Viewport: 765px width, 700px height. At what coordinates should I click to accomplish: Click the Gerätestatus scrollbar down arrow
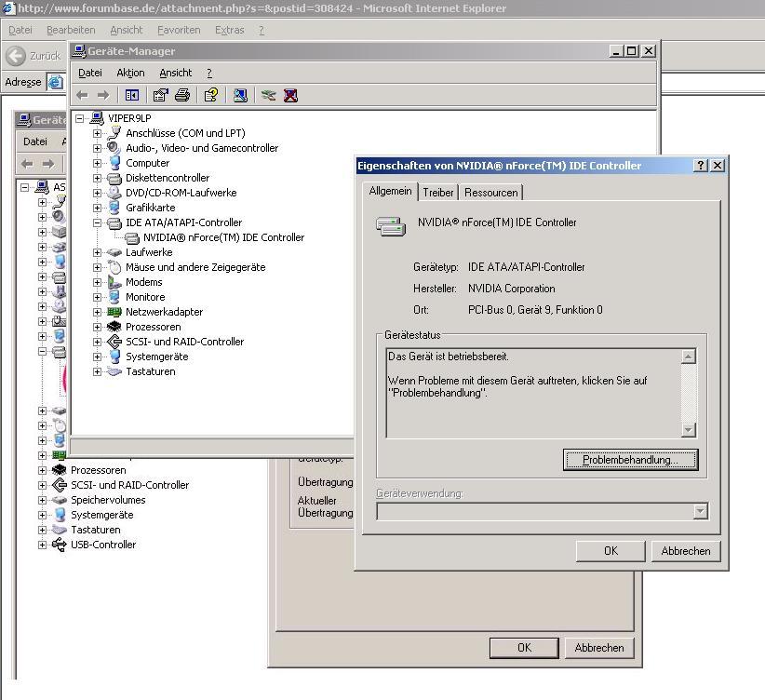click(x=689, y=429)
